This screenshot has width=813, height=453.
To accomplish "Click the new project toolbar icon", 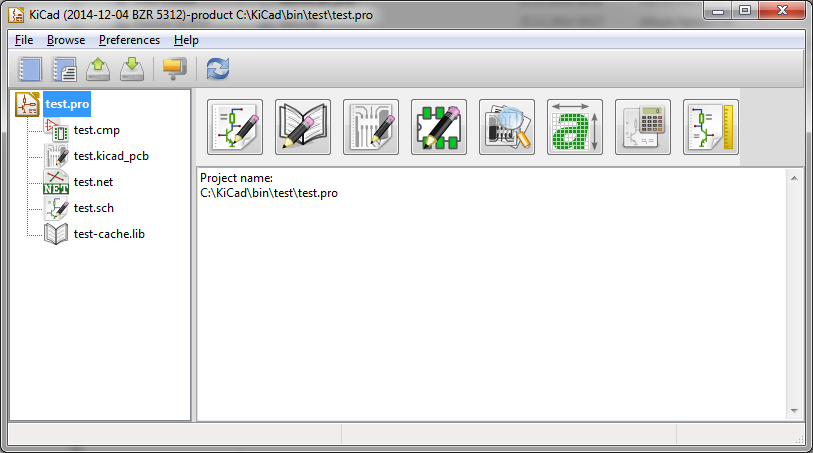I will click(30, 69).
